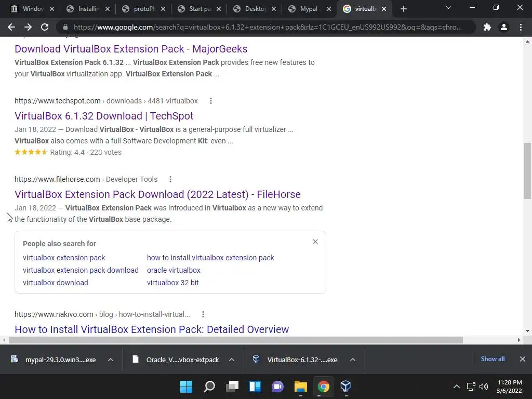The image size is (532, 399).
Task: Close the 'Start pa' tab
Action: pos(219,9)
